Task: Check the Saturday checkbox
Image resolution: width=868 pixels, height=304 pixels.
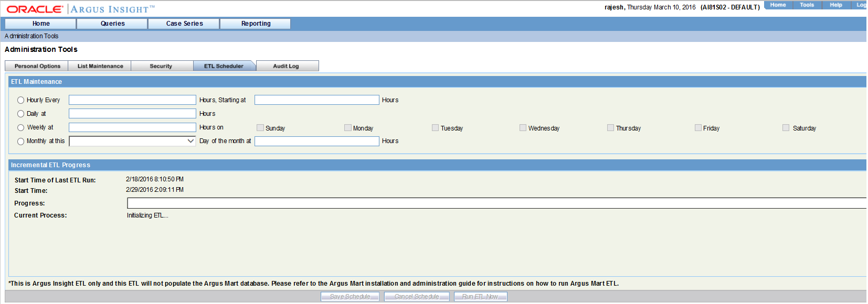Action: (786, 127)
